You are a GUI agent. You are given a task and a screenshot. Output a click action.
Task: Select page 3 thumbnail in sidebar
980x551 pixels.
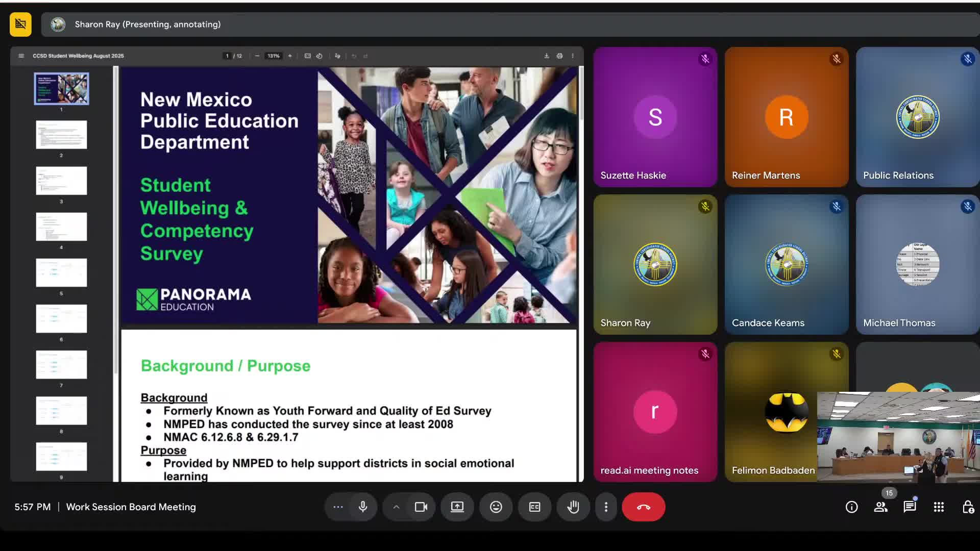(61, 181)
